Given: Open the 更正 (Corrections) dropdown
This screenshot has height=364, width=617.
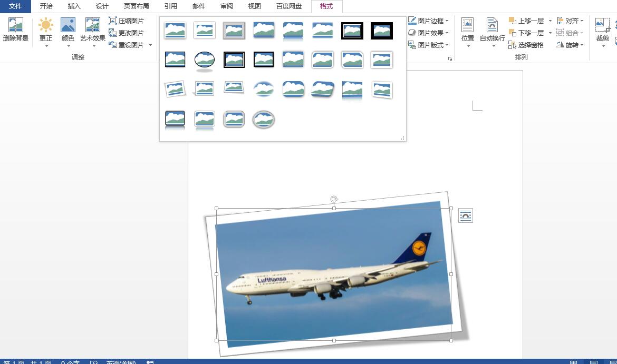Looking at the screenshot, I should [46, 32].
